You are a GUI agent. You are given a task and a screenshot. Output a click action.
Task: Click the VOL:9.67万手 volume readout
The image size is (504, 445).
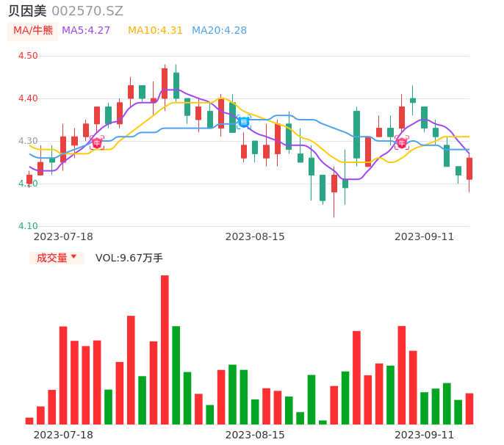tap(129, 258)
